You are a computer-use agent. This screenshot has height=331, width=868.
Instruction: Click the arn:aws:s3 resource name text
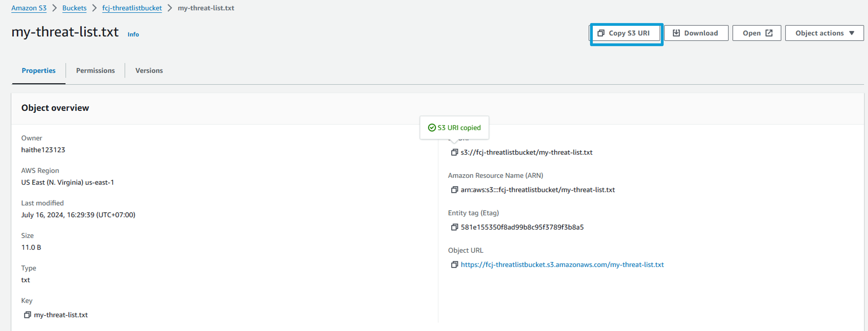click(x=538, y=190)
